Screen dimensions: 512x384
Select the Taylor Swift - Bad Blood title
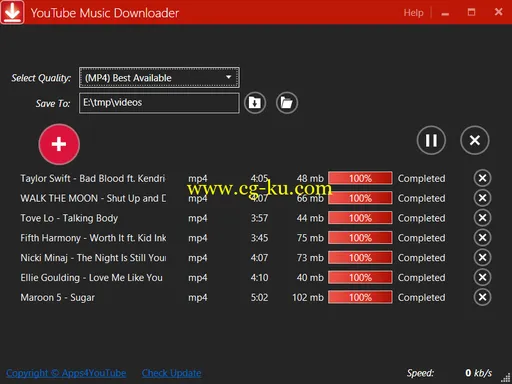[93, 178]
